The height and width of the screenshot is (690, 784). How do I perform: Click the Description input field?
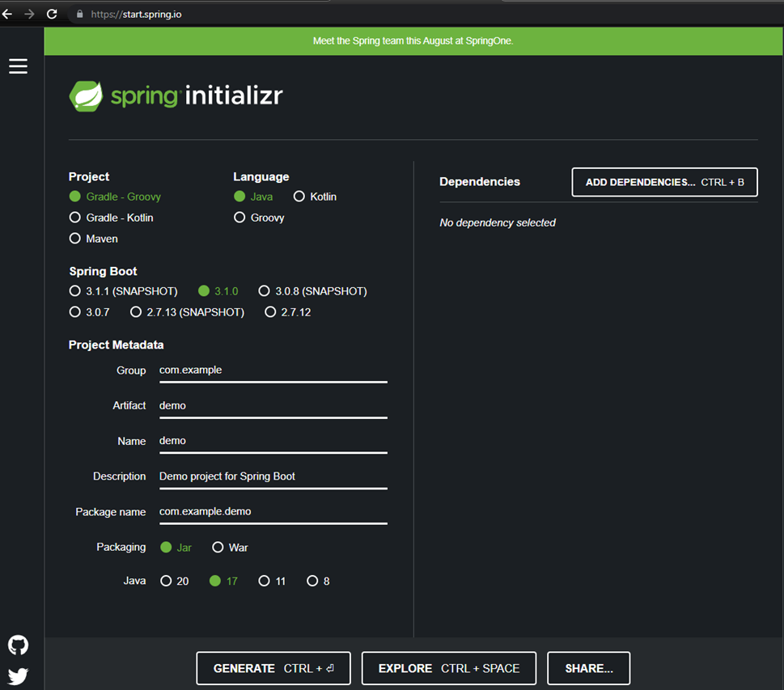click(x=273, y=476)
